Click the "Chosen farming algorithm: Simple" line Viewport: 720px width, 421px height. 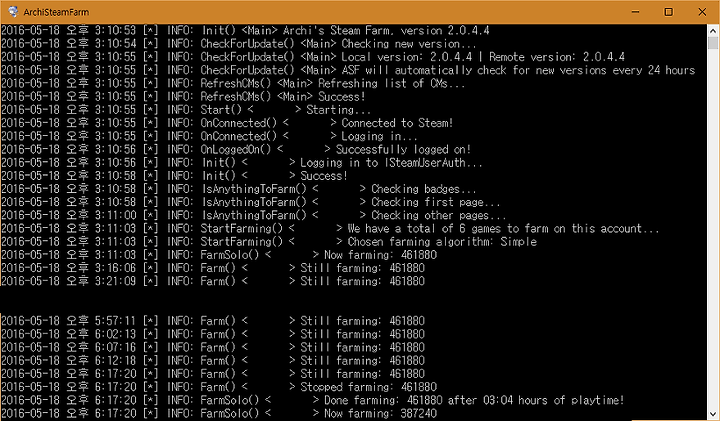point(269,242)
